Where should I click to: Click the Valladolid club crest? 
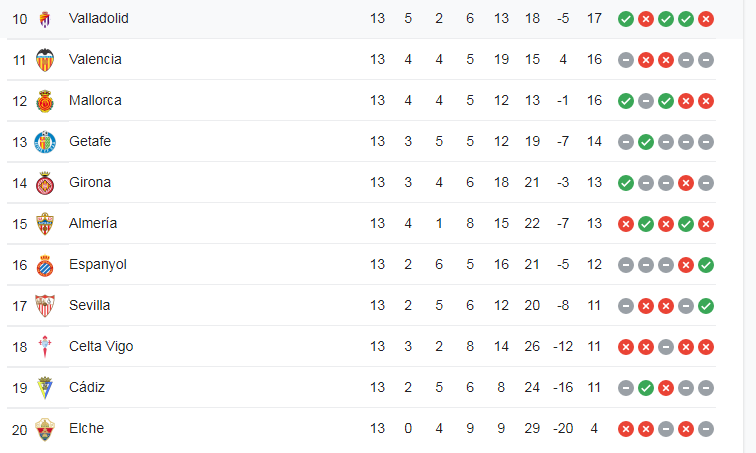tap(45, 19)
